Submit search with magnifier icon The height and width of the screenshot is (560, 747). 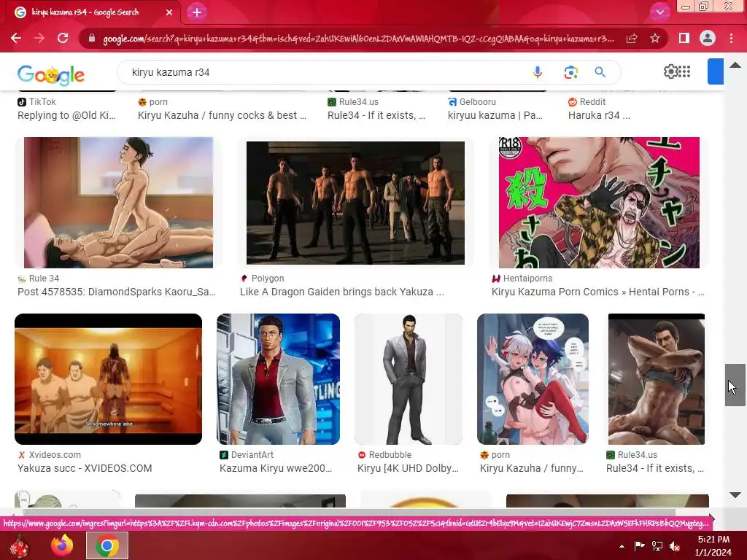coord(600,72)
